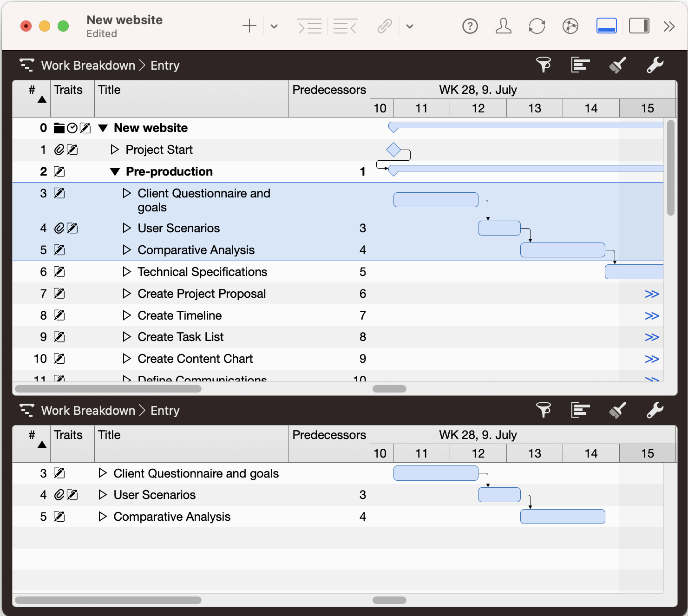Open dropdown arrow next to add button
The width and height of the screenshot is (688, 616).
click(x=274, y=26)
